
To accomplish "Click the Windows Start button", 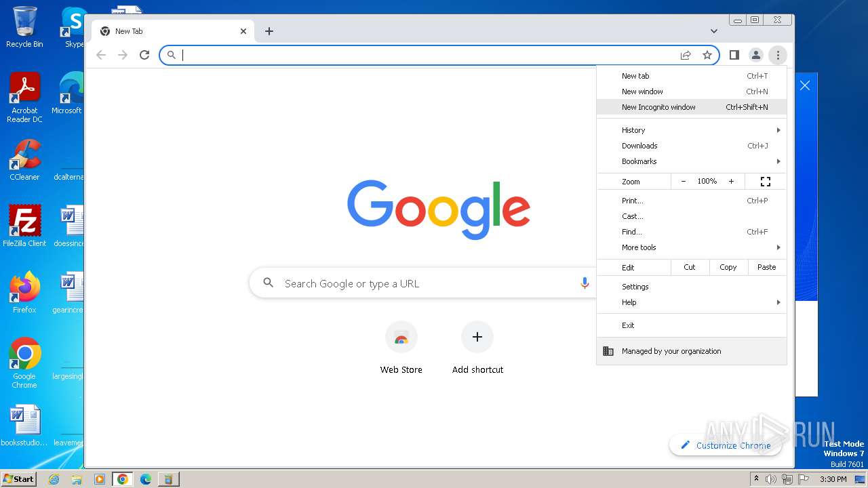I will [x=18, y=479].
